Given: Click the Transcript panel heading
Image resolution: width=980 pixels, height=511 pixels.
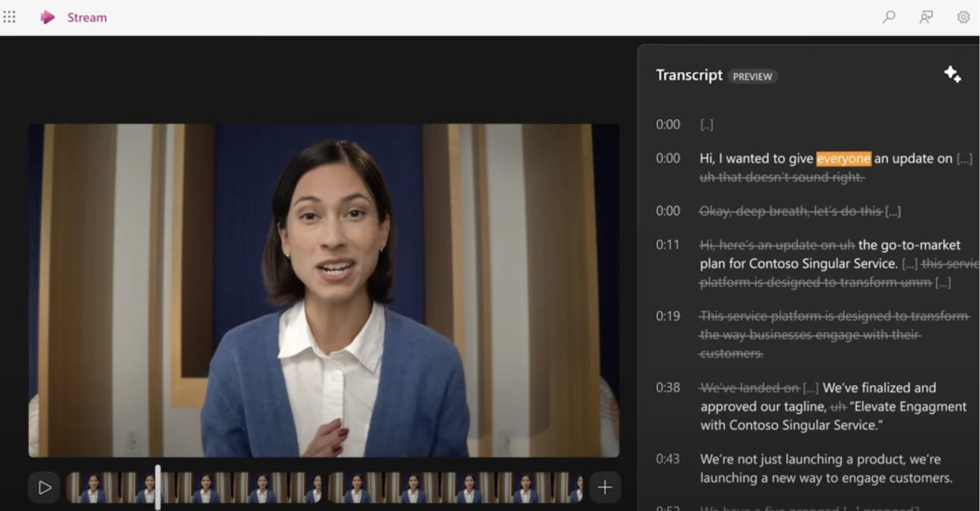Looking at the screenshot, I should tap(689, 75).
